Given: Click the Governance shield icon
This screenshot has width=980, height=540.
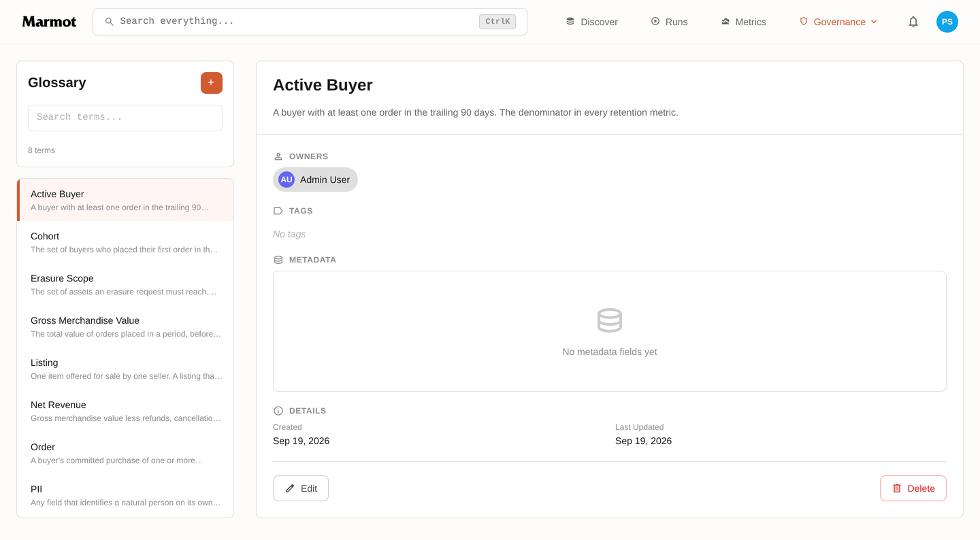Looking at the screenshot, I should pyautogui.click(x=804, y=22).
